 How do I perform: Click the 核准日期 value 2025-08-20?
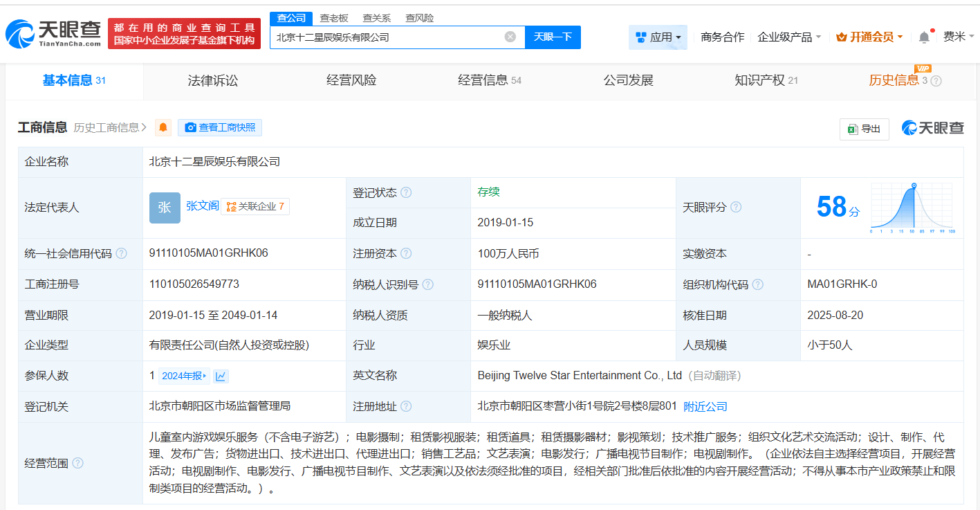[835, 315]
